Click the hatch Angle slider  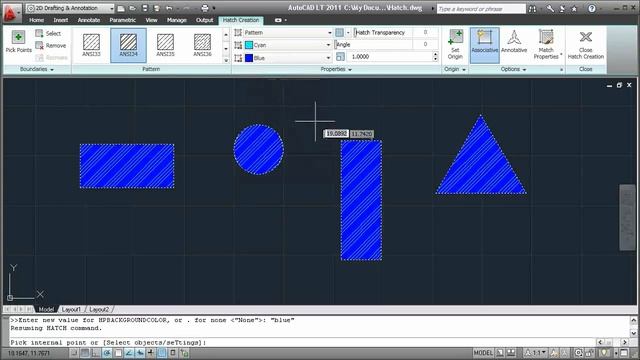pyautogui.click(x=374, y=44)
